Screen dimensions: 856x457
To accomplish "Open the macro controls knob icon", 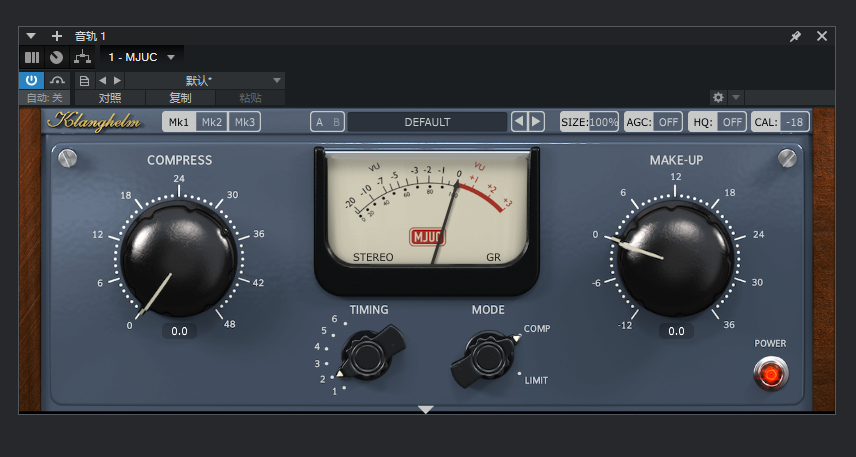I will point(57,57).
